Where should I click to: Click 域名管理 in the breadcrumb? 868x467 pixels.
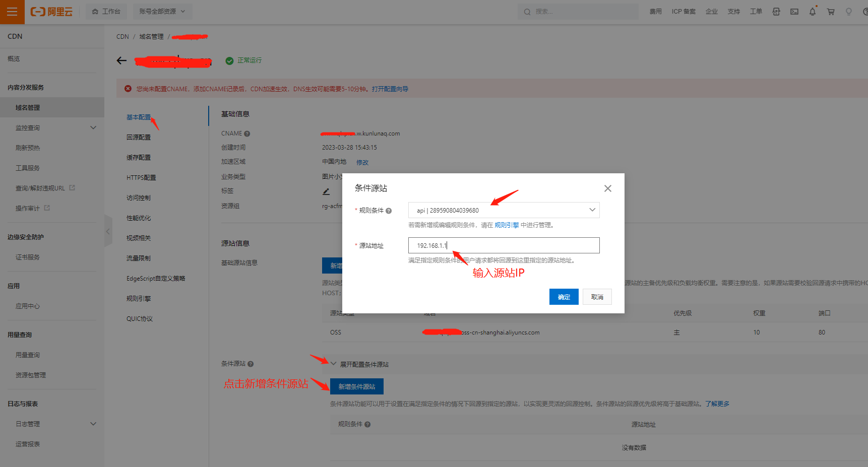tap(151, 37)
